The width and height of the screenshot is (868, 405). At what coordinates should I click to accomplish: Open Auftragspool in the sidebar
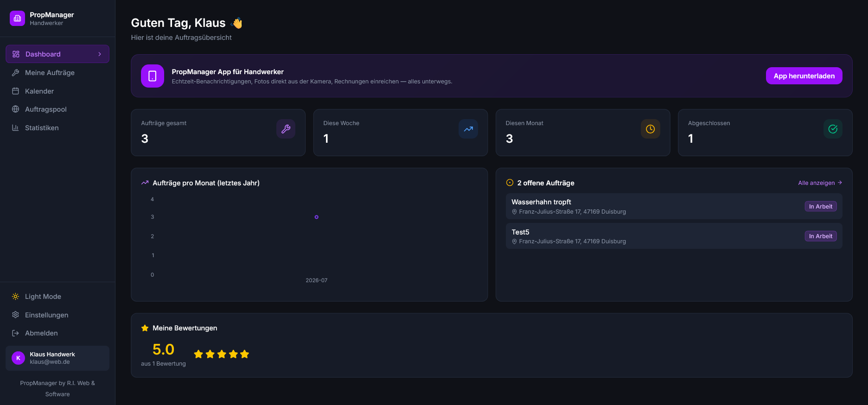coord(57,109)
